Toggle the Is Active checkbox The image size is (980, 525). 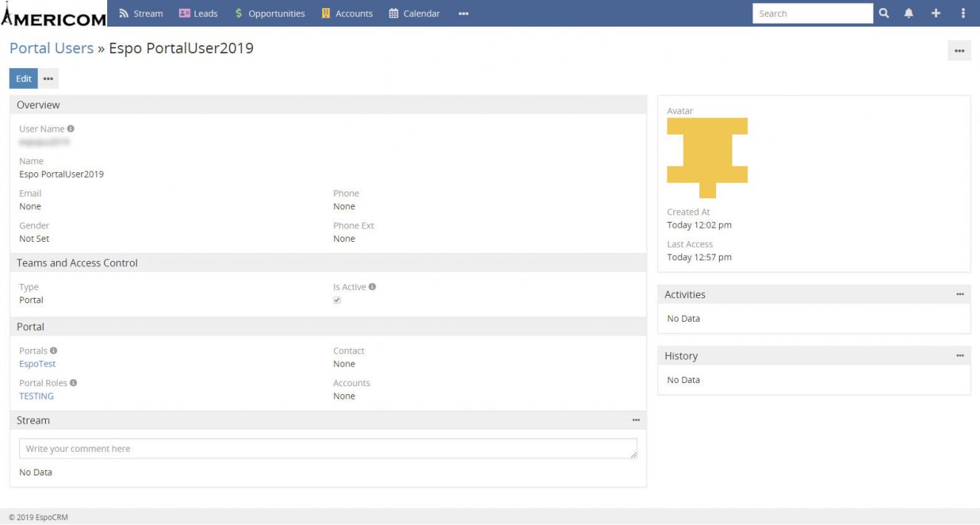(x=337, y=300)
